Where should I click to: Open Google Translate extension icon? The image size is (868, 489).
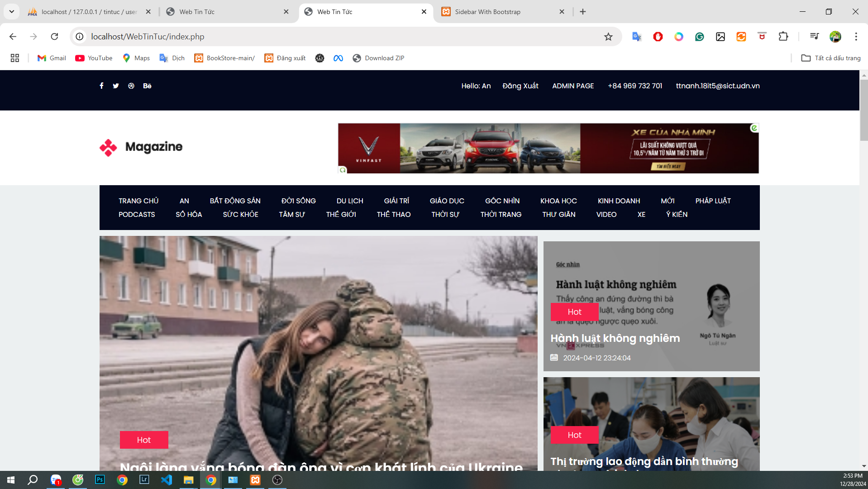(x=637, y=37)
